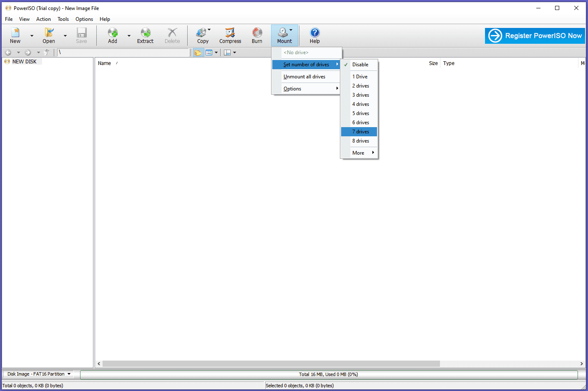Maximize the PowerISO window
This screenshot has height=391, width=588.
[557, 8]
